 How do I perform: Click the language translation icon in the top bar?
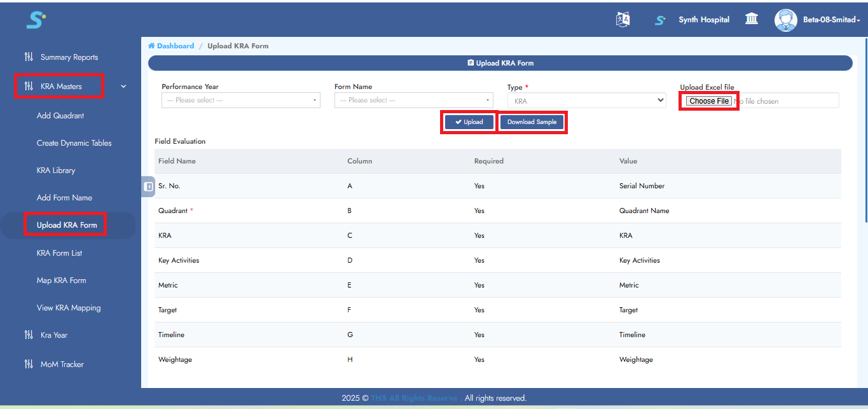(623, 19)
